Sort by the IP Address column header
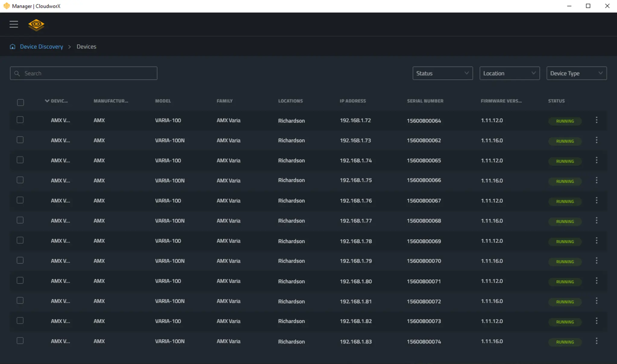 [x=352, y=101]
